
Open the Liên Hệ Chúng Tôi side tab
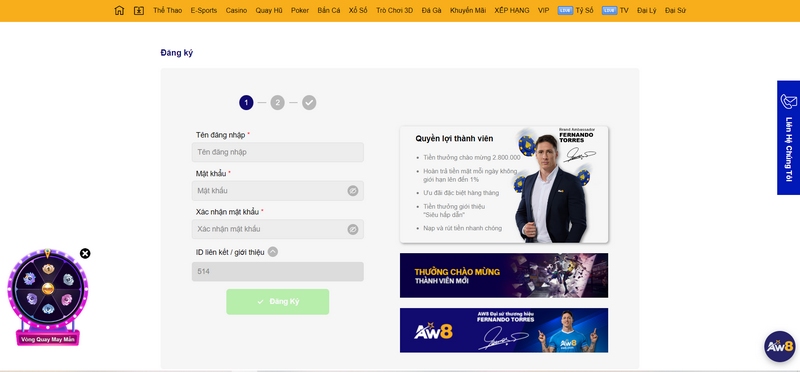788,138
